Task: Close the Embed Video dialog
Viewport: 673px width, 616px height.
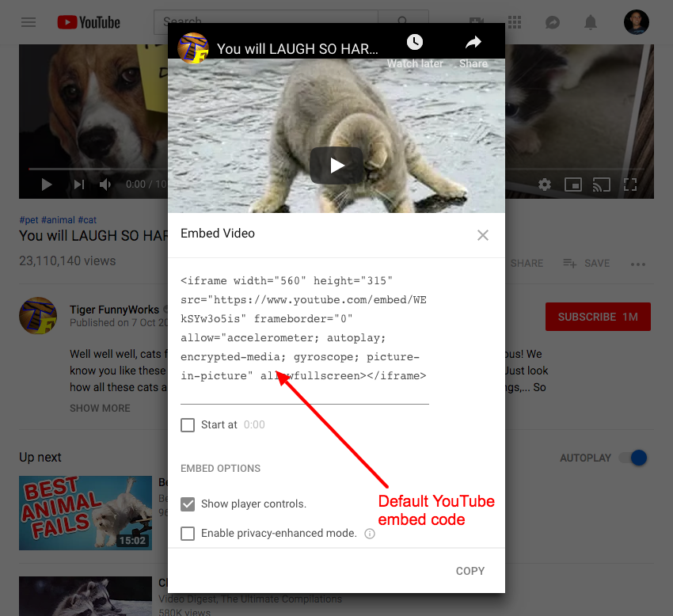Action: pos(483,235)
